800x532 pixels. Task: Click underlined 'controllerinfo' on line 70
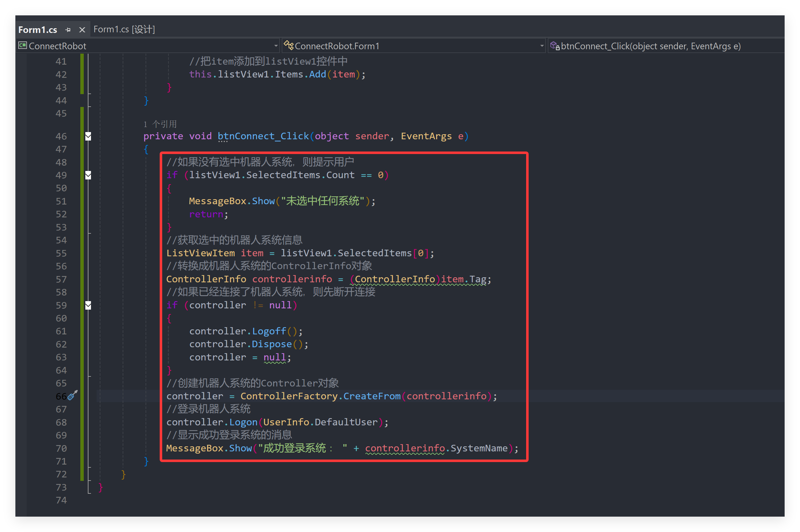coord(405,448)
